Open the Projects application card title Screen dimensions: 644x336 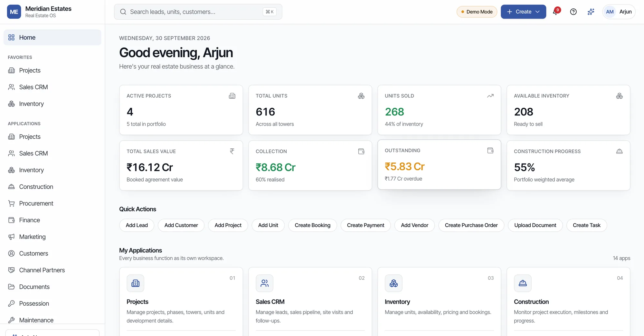[137, 302]
